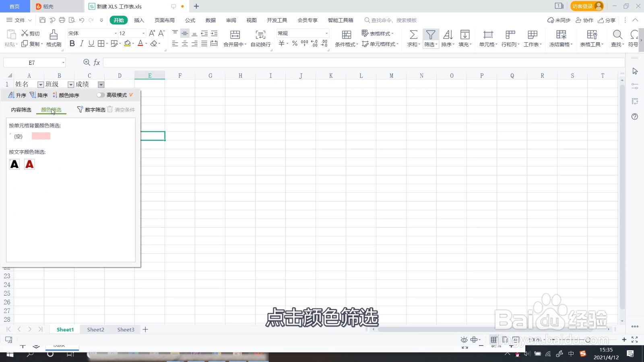Click the Conditional Formatting (条件格式) icon
The width and height of the screenshot is (644, 362).
pyautogui.click(x=346, y=35)
